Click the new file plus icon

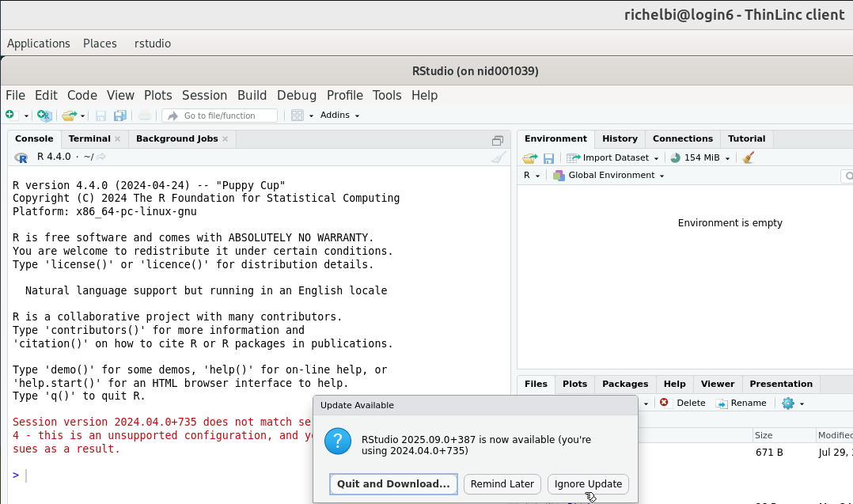(10, 116)
